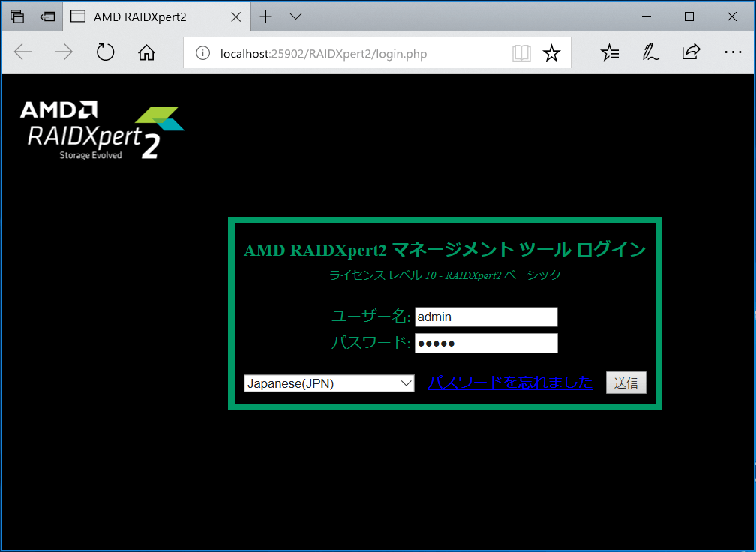Set the current tabs aside
This screenshot has height=552, width=756.
pyautogui.click(x=47, y=16)
